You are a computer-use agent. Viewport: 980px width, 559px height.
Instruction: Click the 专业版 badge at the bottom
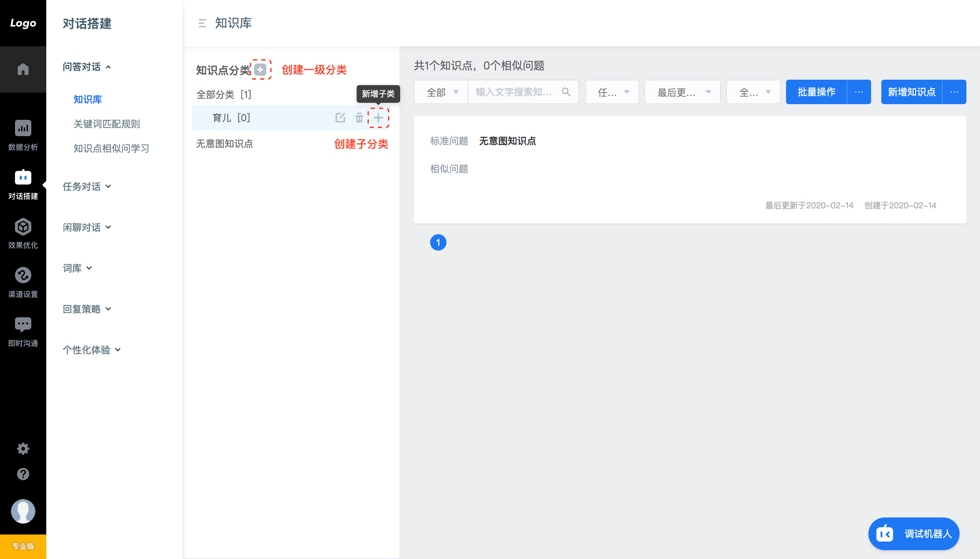click(x=23, y=546)
